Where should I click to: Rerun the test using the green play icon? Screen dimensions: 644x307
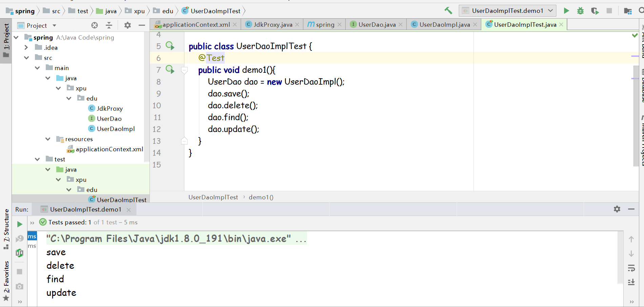click(x=19, y=224)
